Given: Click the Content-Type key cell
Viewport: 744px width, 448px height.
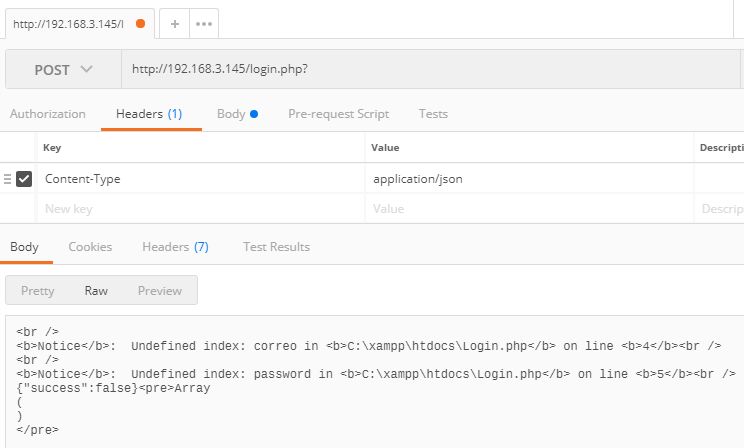Looking at the screenshot, I should (x=201, y=179).
